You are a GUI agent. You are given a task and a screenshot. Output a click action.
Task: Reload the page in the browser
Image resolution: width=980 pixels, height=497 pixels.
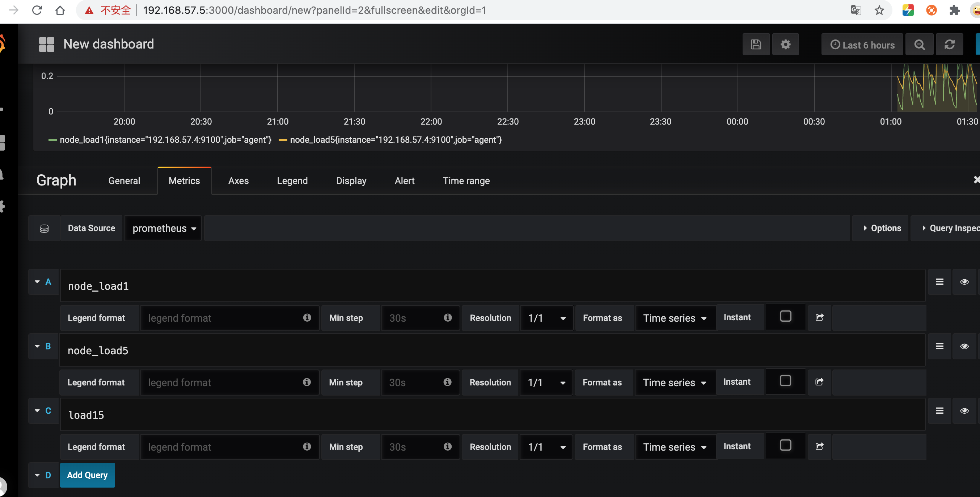37,10
